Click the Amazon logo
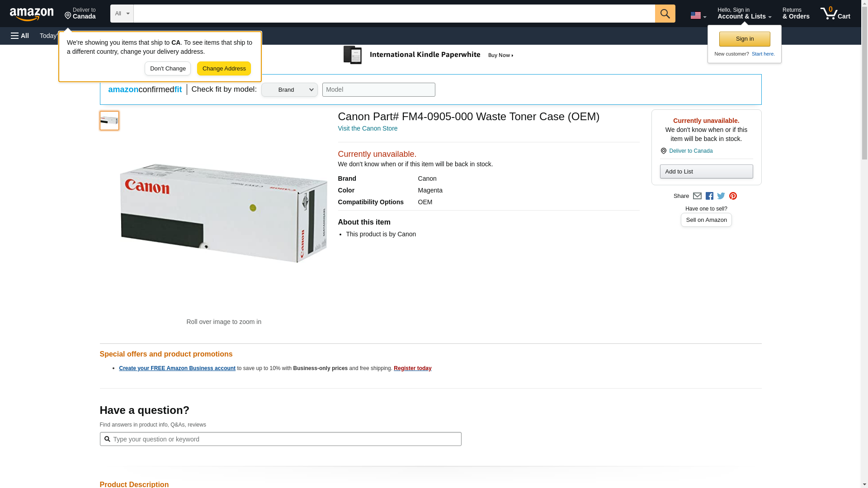This screenshot has width=868, height=488. pyautogui.click(x=32, y=14)
